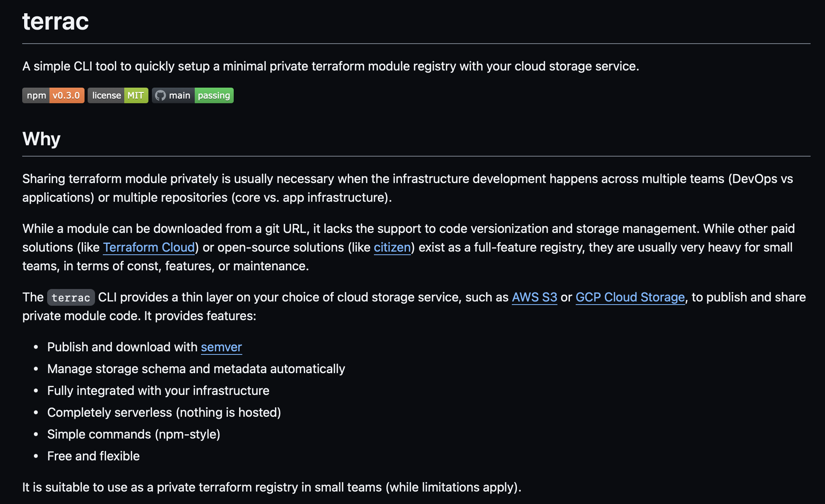Click 'Fully integrated with your infrastructure' bullet
Image resolution: width=825 pixels, height=504 pixels.
tap(158, 391)
